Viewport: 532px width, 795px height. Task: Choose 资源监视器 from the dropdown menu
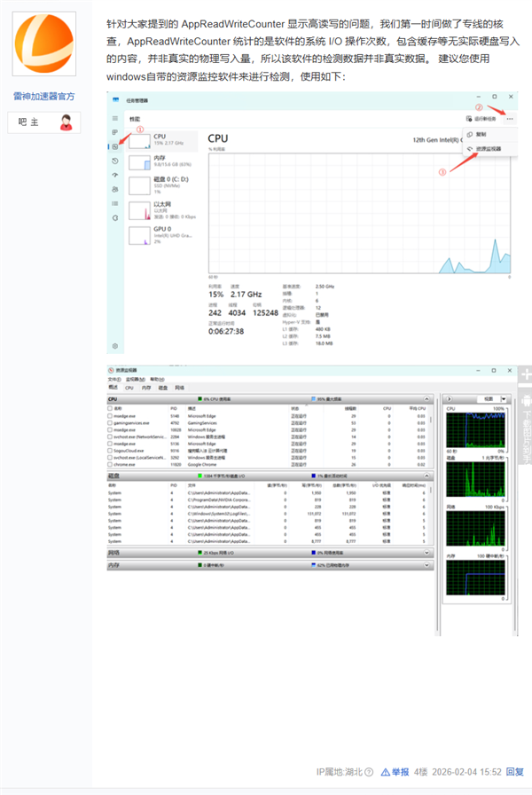pyautogui.click(x=488, y=148)
